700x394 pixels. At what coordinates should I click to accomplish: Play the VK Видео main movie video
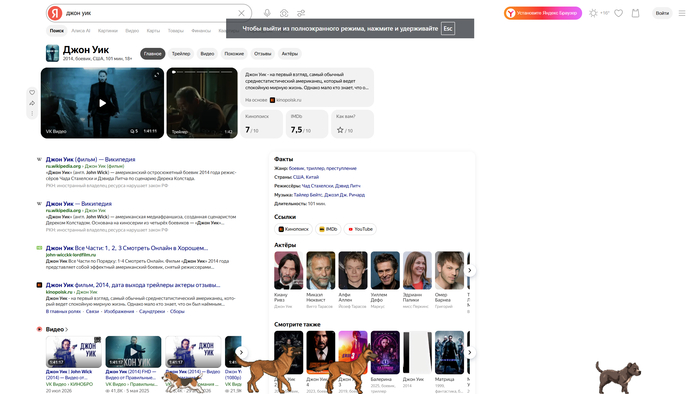(102, 103)
